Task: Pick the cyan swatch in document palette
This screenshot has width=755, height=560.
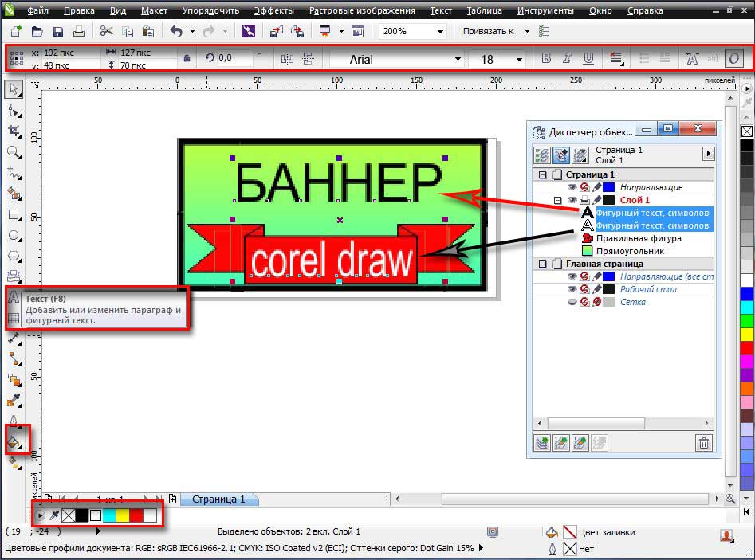Action: point(110,515)
